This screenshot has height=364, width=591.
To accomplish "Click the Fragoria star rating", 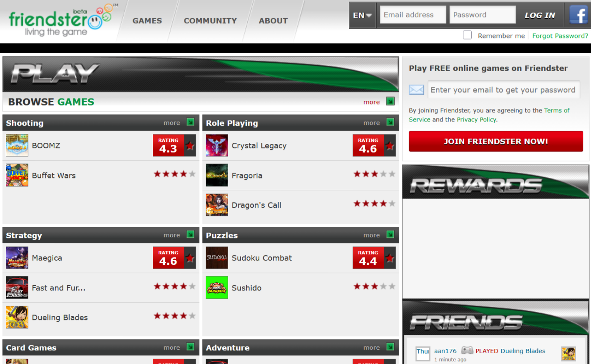I will (374, 174).
